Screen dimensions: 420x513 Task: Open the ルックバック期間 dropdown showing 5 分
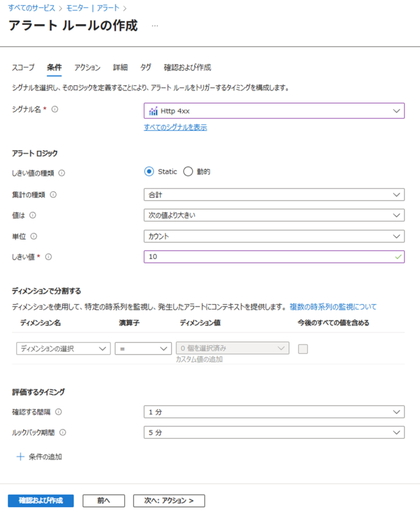pos(274,432)
